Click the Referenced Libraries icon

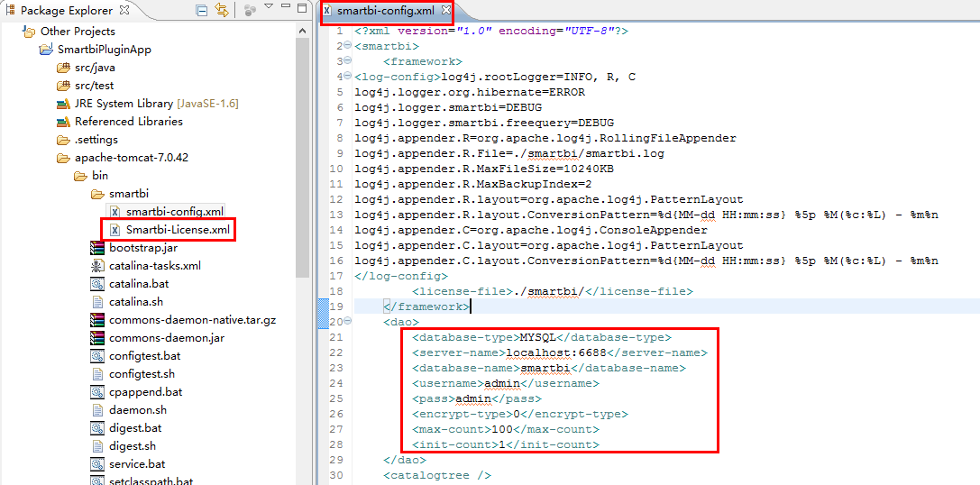[63, 122]
